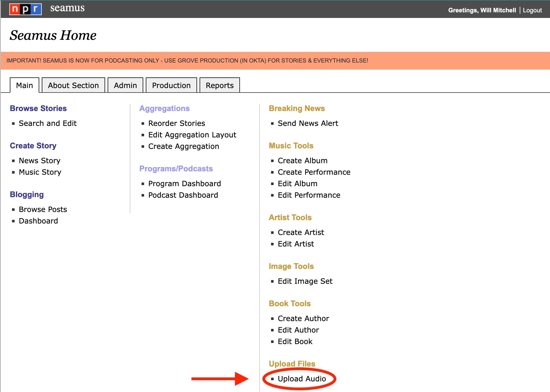Image resolution: width=550 pixels, height=392 pixels.
Task: Click Create Author
Action: (303, 319)
